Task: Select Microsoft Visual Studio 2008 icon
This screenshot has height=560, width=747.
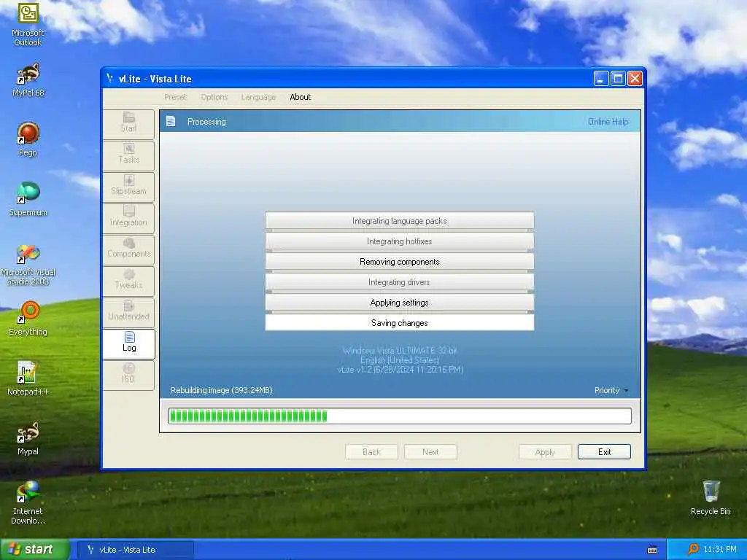Action: (x=28, y=264)
